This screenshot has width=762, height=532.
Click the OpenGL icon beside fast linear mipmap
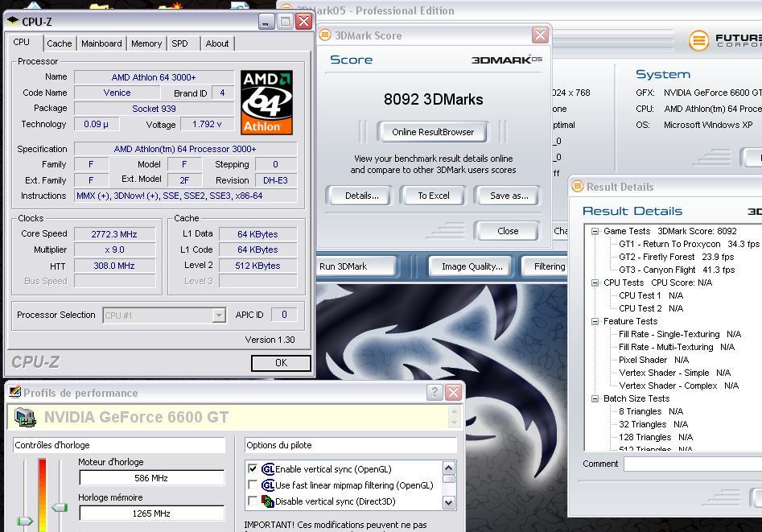pyautogui.click(x=268, y=485)
